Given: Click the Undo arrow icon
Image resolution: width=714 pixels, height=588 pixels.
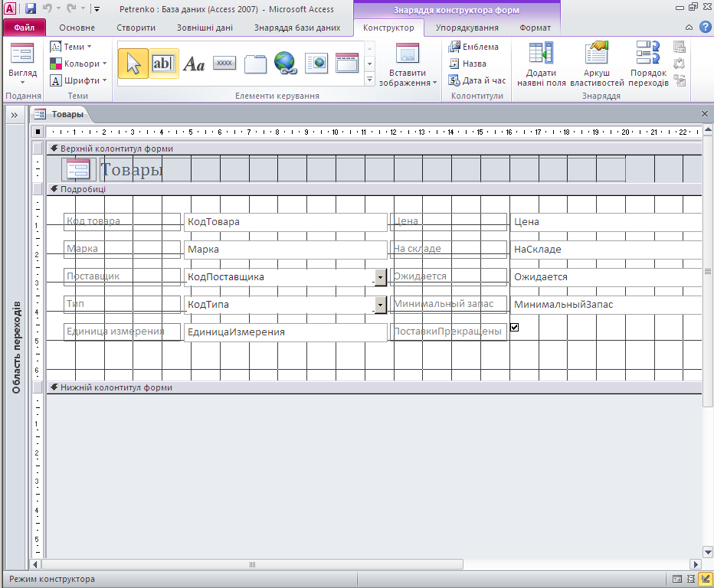Looking at the screenshot, I should click(x=47, y=8).
